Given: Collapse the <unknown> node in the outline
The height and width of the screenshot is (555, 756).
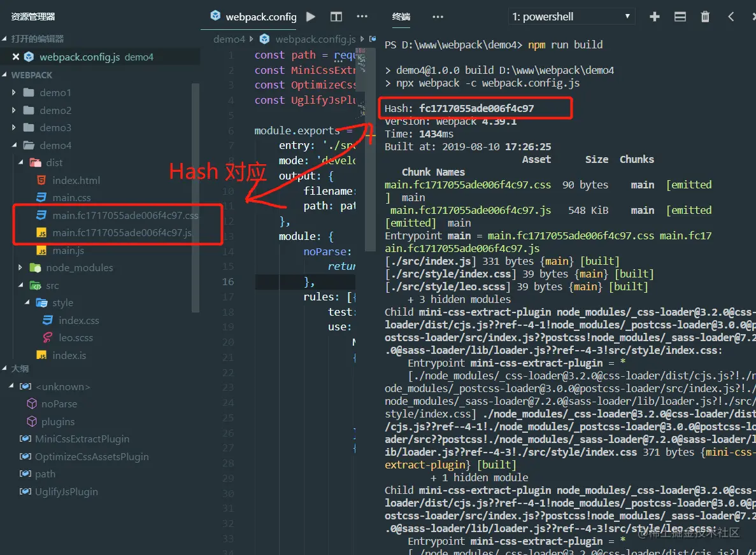Looking at the screenshot, I should tap(11, 386).
